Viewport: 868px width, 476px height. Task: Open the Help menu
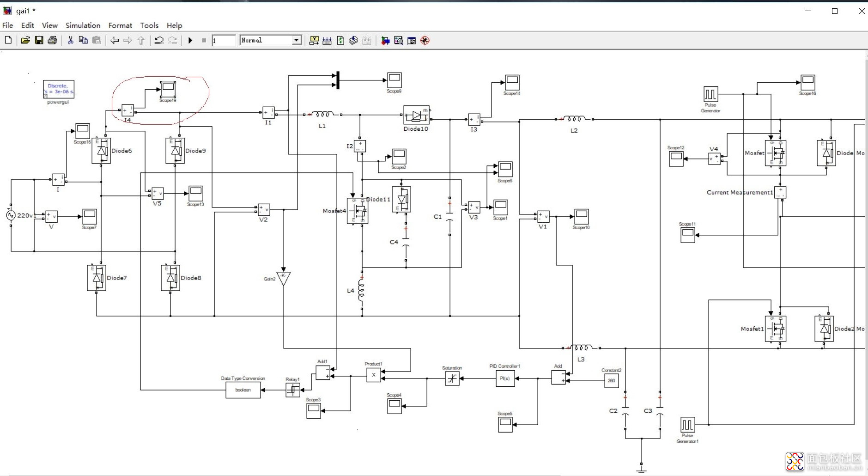coord(175,25)
